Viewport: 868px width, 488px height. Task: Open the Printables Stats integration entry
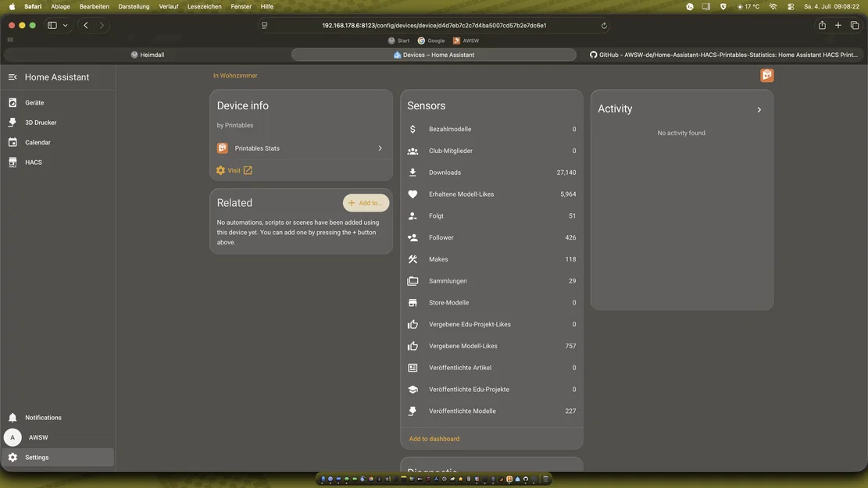point(301,148)
